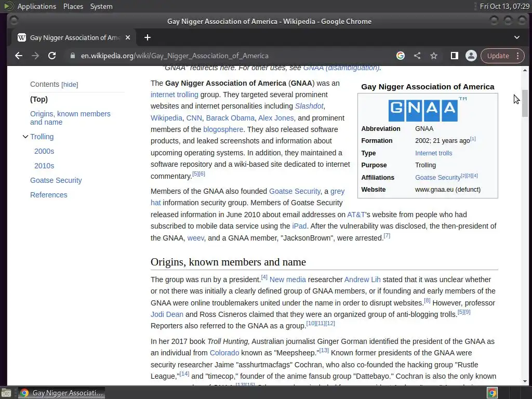Click citation [6] after 'commentary'
The width and height of the screenshot is (532, 399).
202,174
